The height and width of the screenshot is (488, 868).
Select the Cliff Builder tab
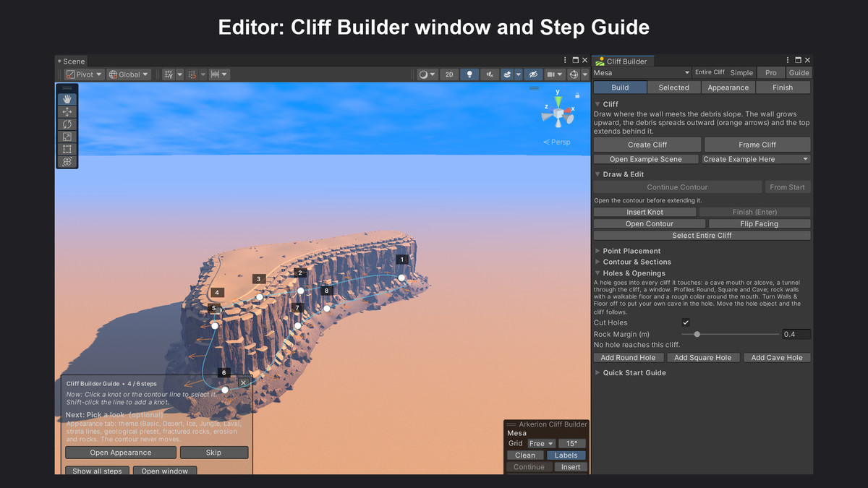click(x=623, y=61)
